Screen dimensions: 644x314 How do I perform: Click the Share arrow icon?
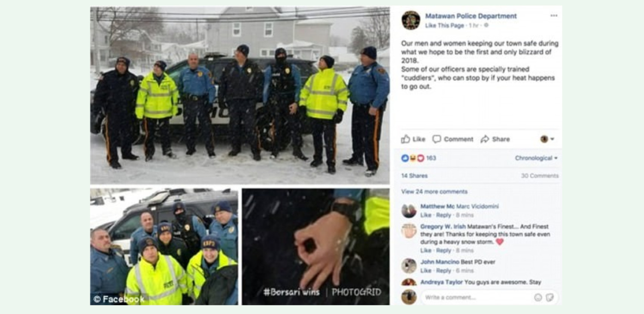(x=485, y=139)
